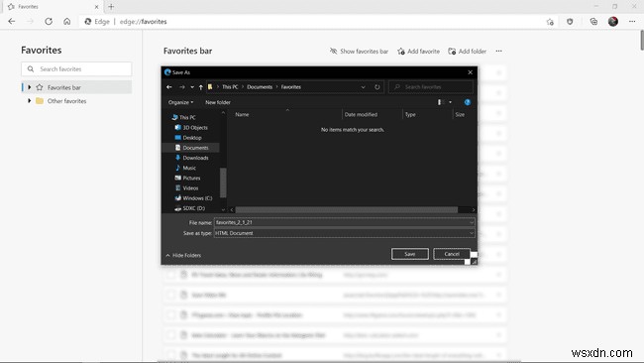Select SDXC (D:) drive in navigation pane
Image resolution: width=644 pixels, height=363 pixels.
(190, 208)
